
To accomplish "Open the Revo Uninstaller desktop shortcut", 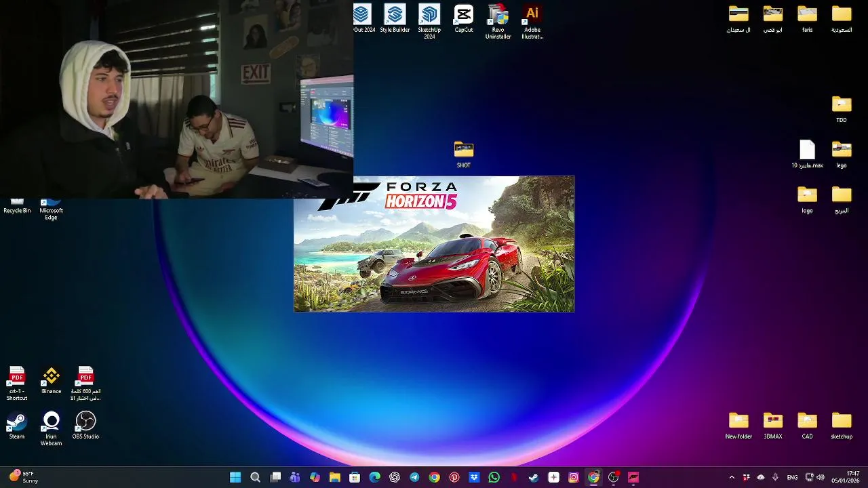I will click(498, 21).
